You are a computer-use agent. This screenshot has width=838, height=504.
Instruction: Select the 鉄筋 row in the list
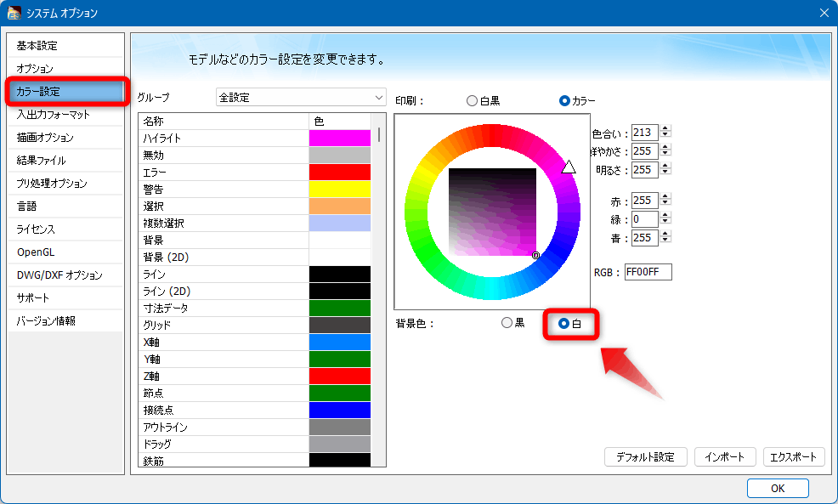pos(254,460)
